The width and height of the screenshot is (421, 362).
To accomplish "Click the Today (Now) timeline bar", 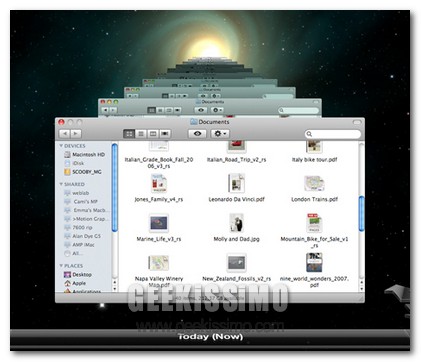I will click(x=210, y=337).
